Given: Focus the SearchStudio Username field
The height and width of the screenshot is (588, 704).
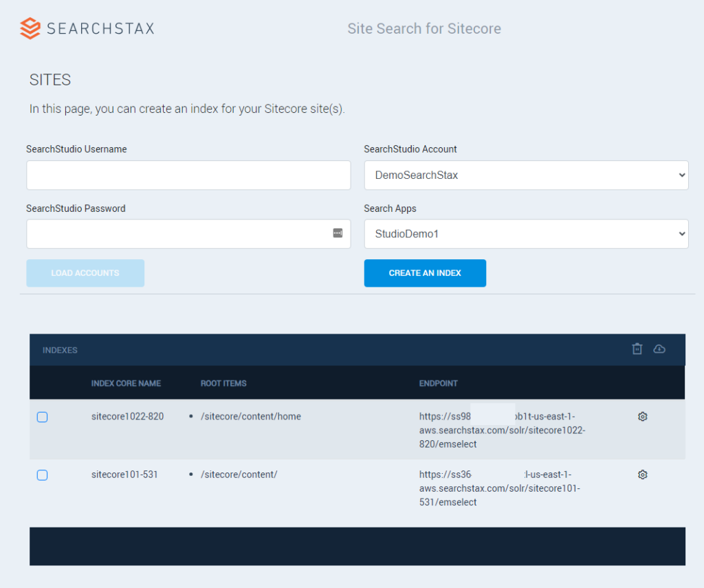Looking at the screenshot, I should (x=188, y=175).
